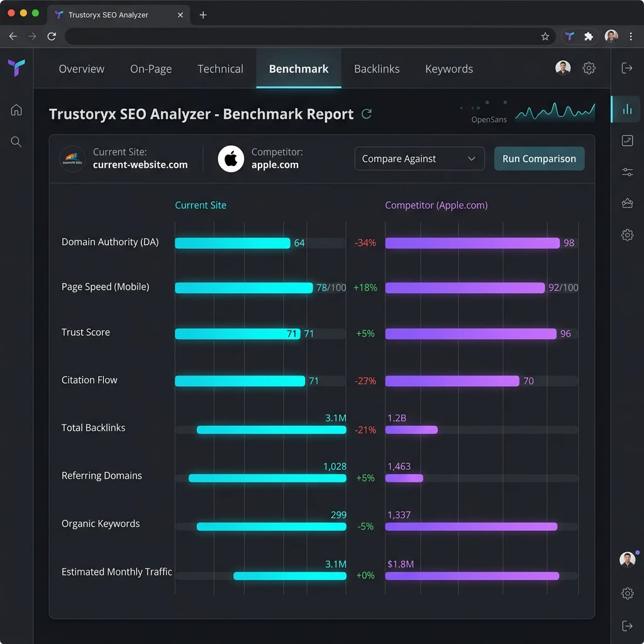Click the "-34%" Domain Authority difference
Screen dimensions: 644x644
[365, 243]
